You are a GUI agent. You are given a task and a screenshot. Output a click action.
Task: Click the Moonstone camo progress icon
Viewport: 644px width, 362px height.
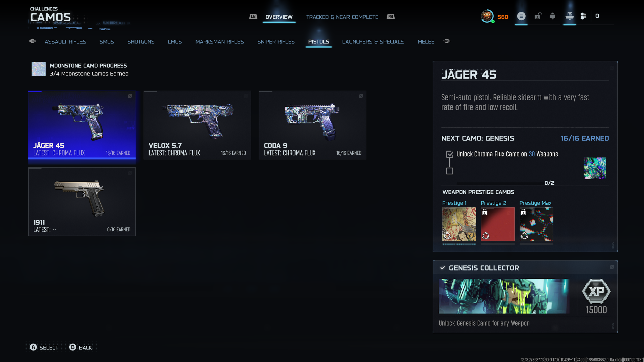coord(39,69)
